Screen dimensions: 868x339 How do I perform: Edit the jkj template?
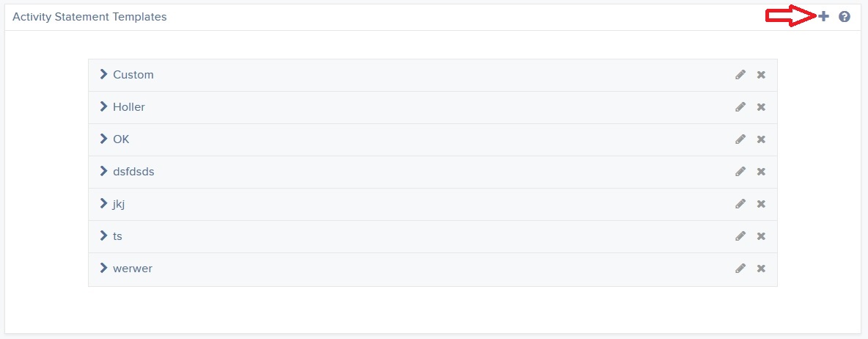(740, 204)
